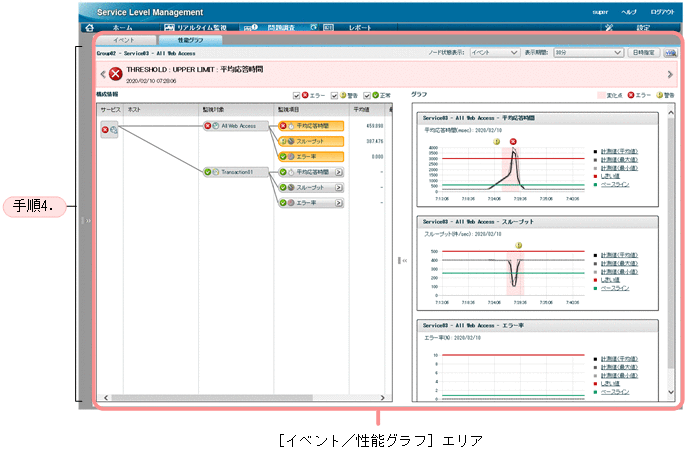Screen dimensions: 687x453
Task: Click the real-time monitoring icon
Action: (x=169, y=28)
